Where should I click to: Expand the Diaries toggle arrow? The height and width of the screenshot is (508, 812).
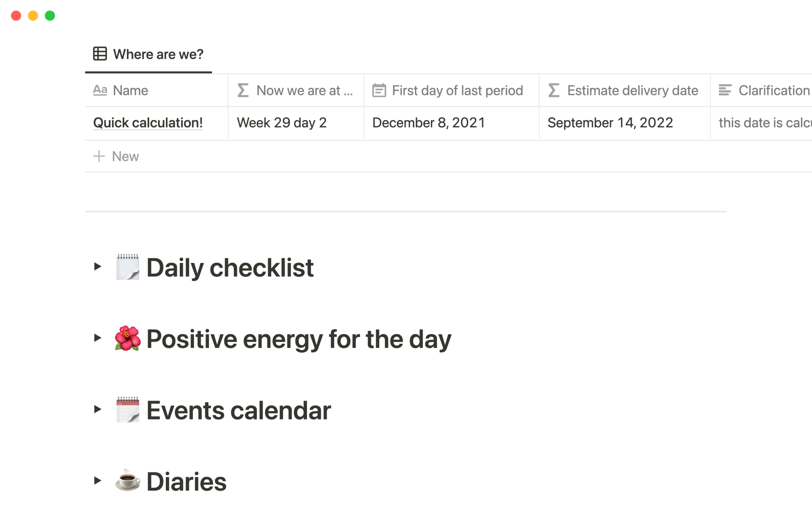pos(98,480)
